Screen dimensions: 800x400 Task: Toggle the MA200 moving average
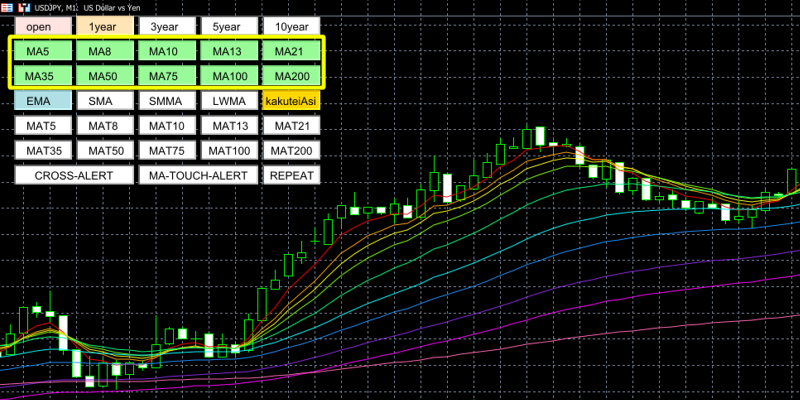[x=290, y=76]
